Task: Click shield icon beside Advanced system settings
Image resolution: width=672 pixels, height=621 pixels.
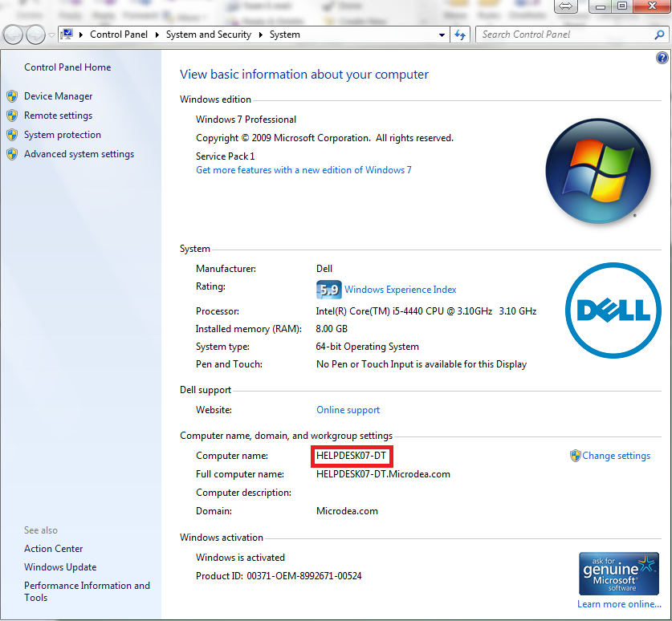Action: coord(12,154)
